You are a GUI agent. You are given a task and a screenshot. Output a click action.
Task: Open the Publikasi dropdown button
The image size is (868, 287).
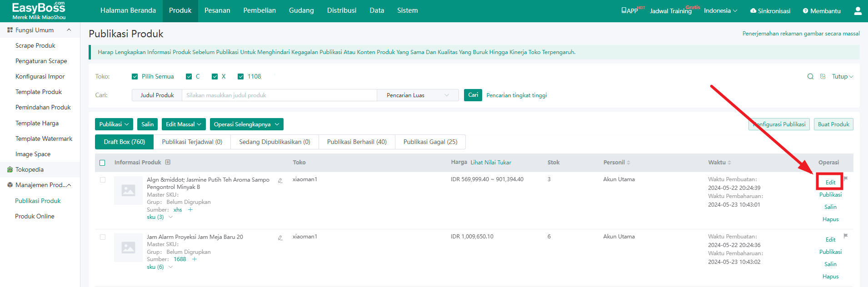click(x=114, y=124)
